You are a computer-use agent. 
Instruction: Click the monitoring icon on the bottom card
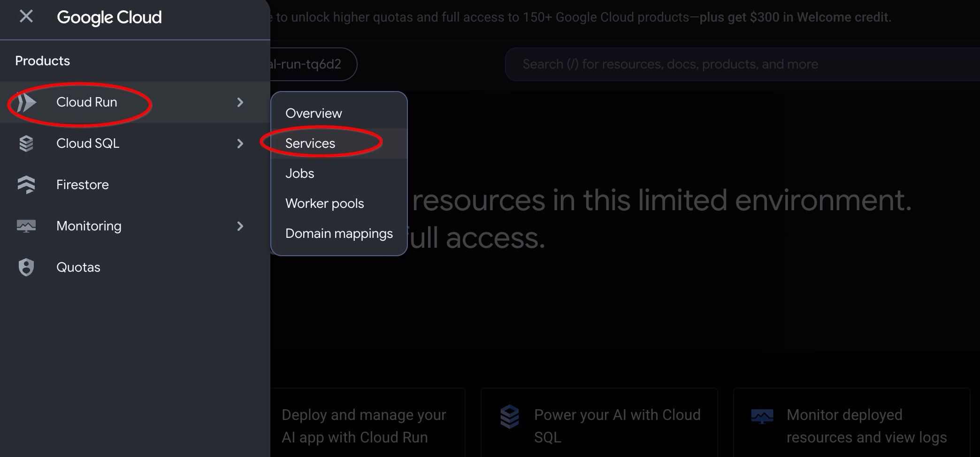pos(762,417)
